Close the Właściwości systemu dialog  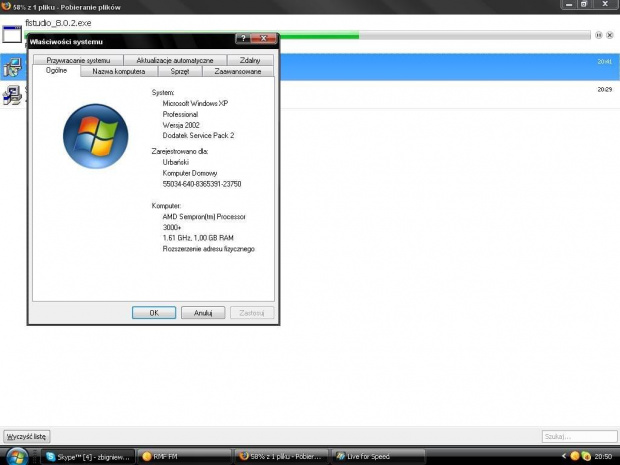click(264, 38)
